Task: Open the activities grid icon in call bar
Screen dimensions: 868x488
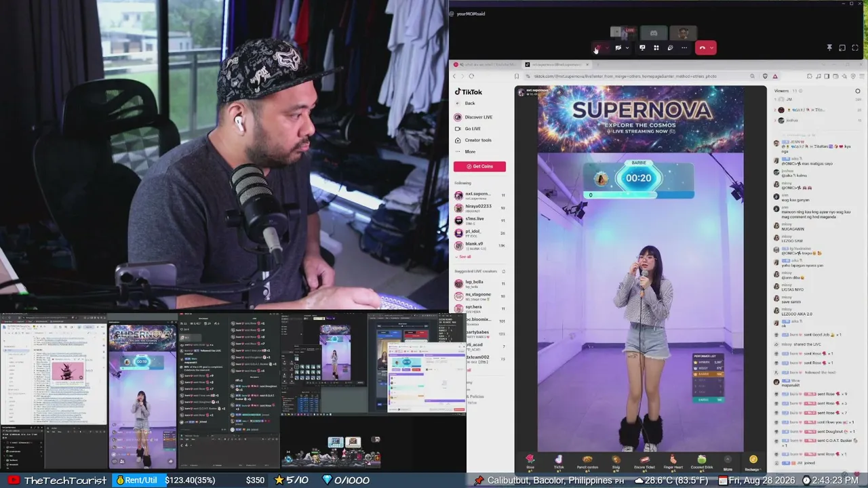Action: [x=656, y=48]
